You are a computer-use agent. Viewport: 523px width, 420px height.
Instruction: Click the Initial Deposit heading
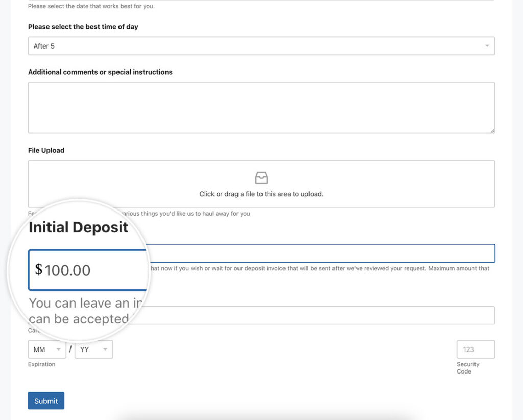pos(78,227)
